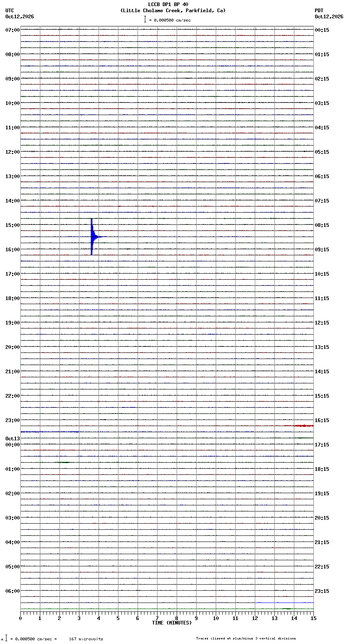This screenshot has height=644, width=346.
Task: Click the red noisy trace near 23:00
Action: coord(299,426)
